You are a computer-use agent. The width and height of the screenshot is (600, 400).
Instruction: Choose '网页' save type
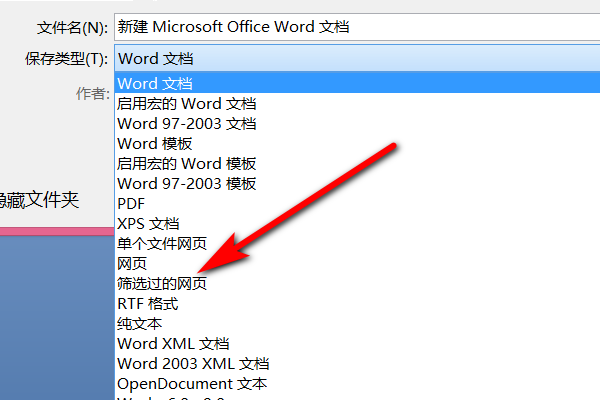pos(357,263)
